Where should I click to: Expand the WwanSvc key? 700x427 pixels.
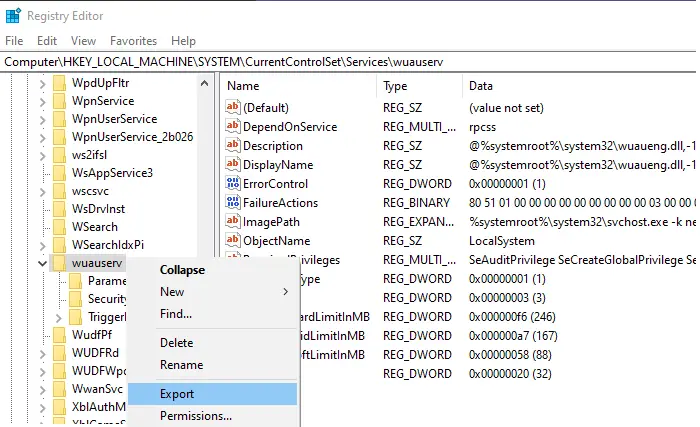pyautogui.click(x=42, y=389)
